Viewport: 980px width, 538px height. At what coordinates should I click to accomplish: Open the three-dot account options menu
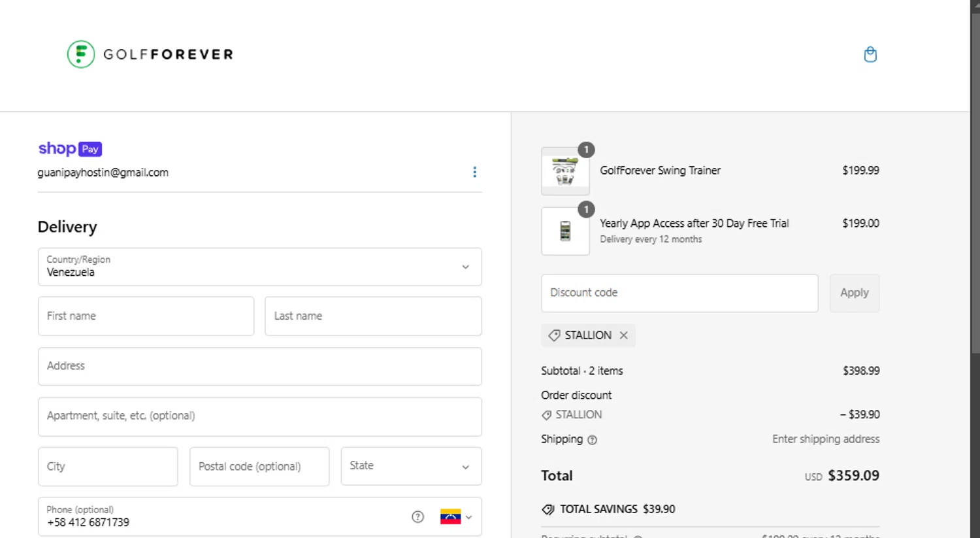[x=474, y=172]
